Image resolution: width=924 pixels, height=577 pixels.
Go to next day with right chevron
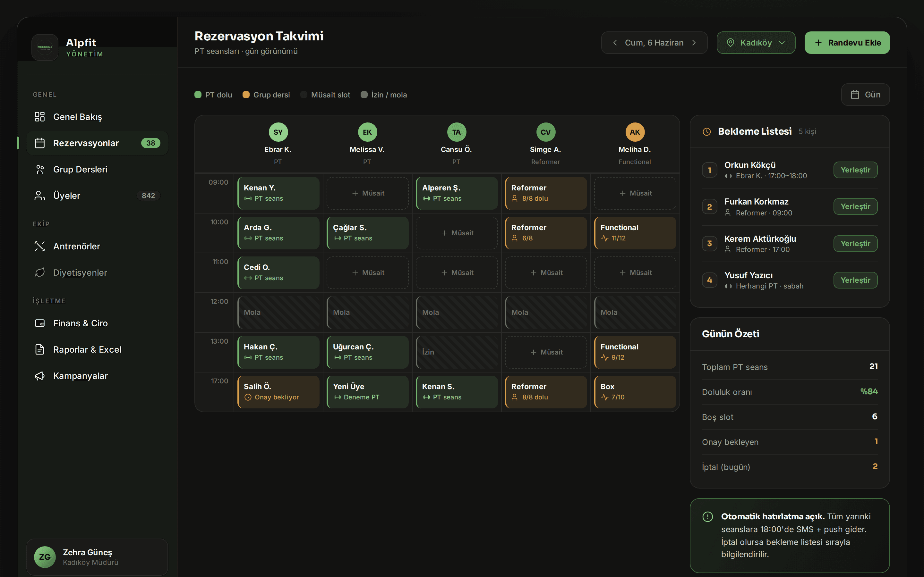tap(694, 43)
